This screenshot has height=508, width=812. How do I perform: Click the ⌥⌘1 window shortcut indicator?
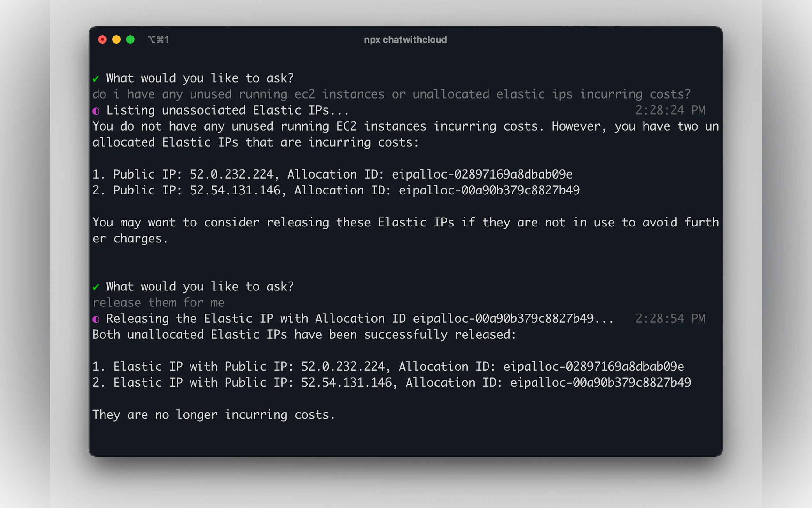(x=159, y=40)
